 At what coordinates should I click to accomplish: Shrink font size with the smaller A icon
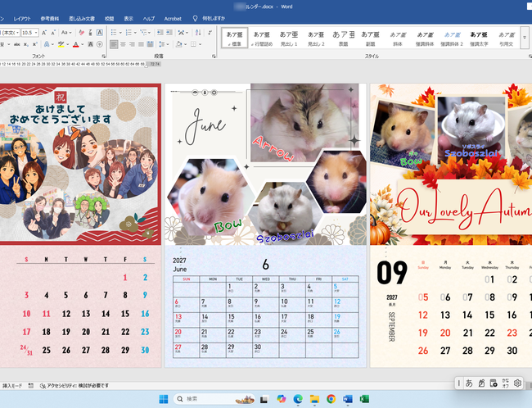(53, 33)
